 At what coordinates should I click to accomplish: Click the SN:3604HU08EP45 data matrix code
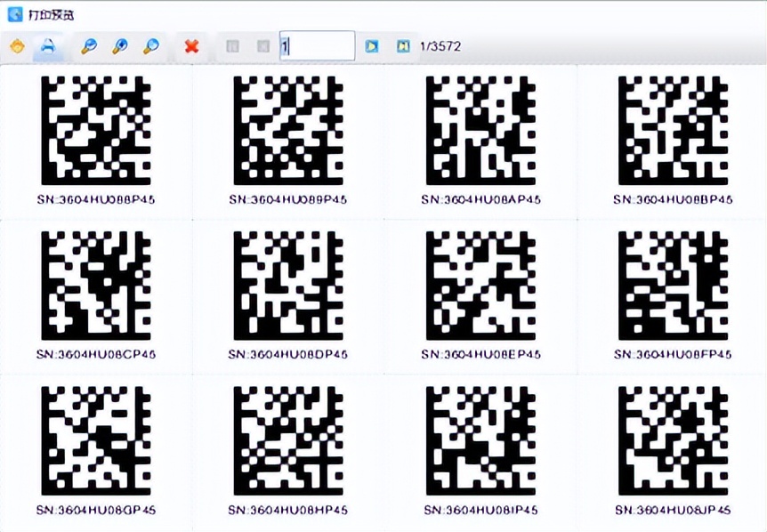point(480,285)
